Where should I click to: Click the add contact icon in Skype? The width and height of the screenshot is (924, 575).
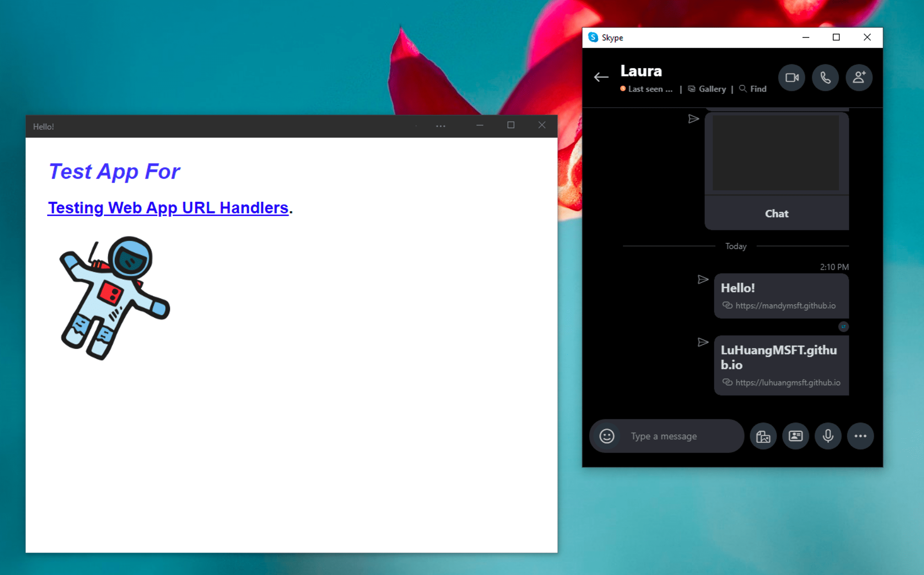[861, 78]
